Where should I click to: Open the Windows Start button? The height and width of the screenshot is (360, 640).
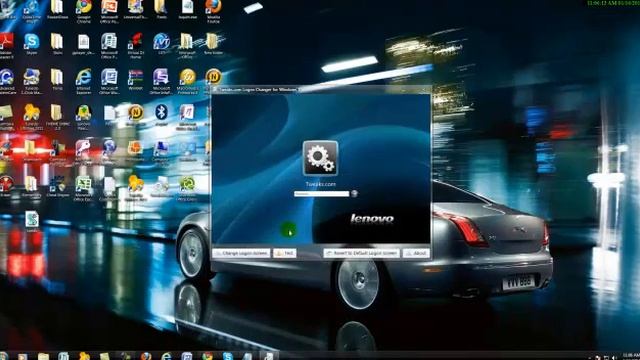click(4, 356)
